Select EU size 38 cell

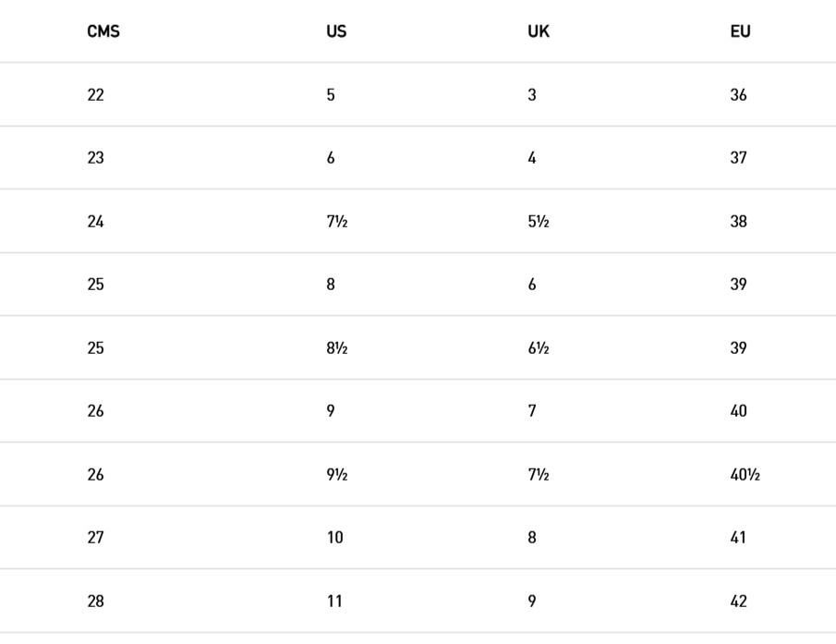coord(738,221)
